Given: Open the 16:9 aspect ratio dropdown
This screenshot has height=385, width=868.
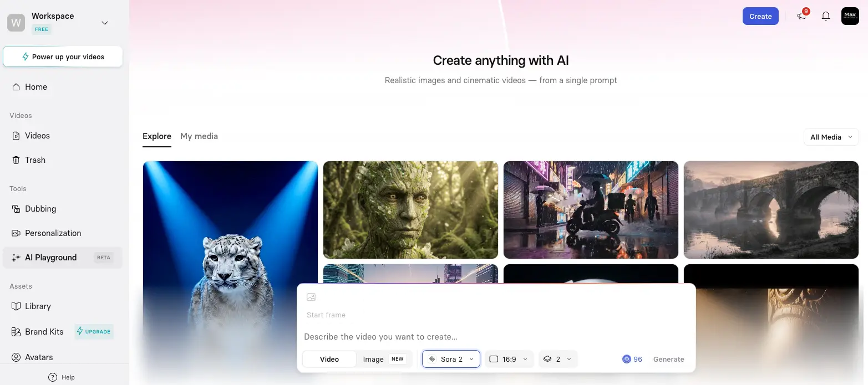Looking at the screenshot, I should tap(509, 359).
